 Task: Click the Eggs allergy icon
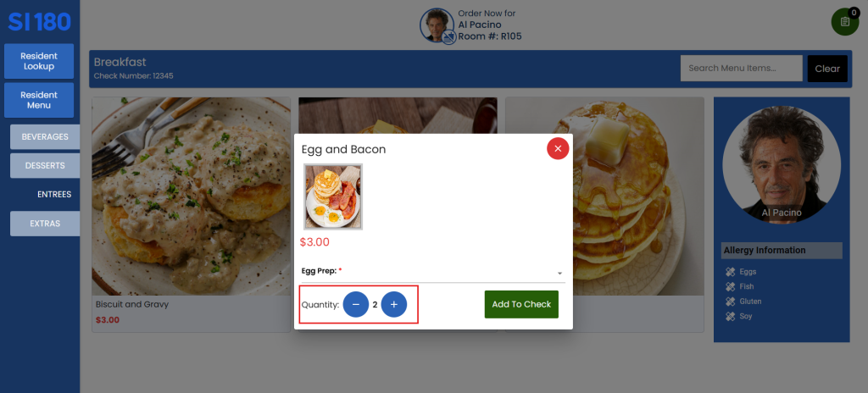[x=730, y=272]
